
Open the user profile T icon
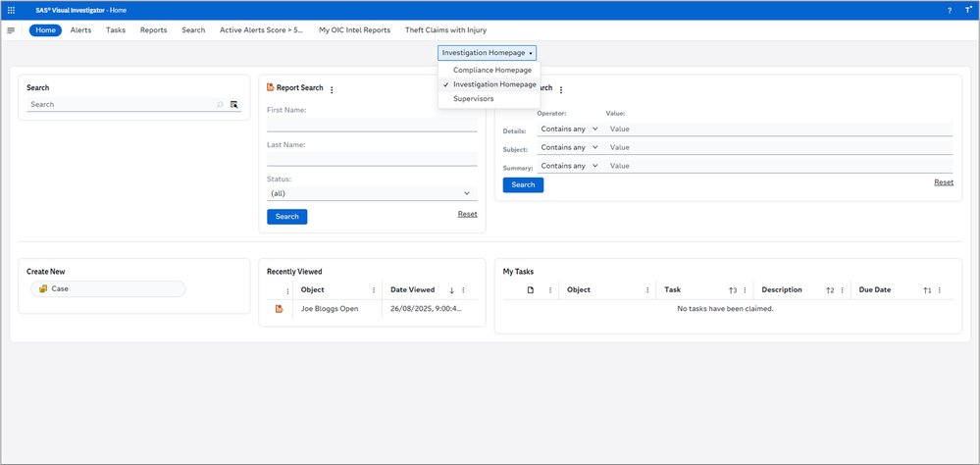click(x=968, y=11)
